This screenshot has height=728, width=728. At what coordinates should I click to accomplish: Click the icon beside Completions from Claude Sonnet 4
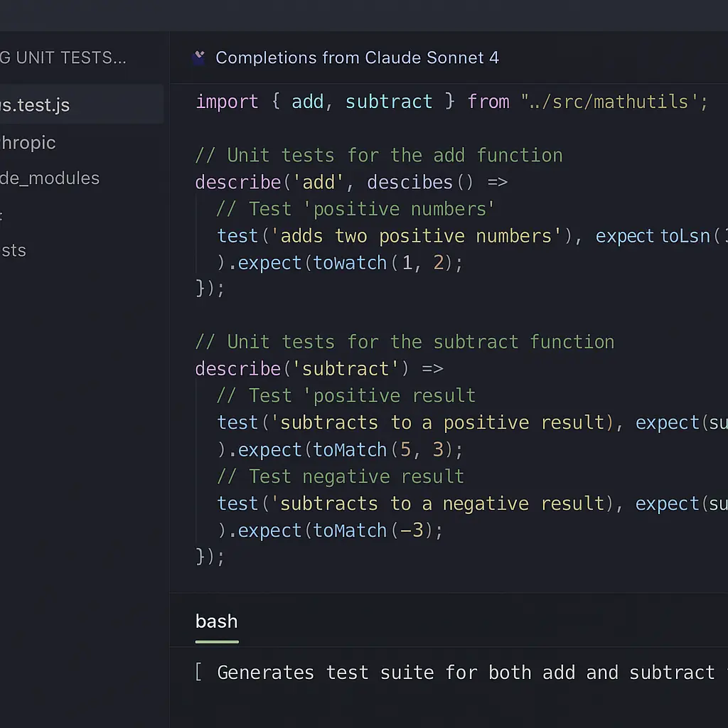199,58
